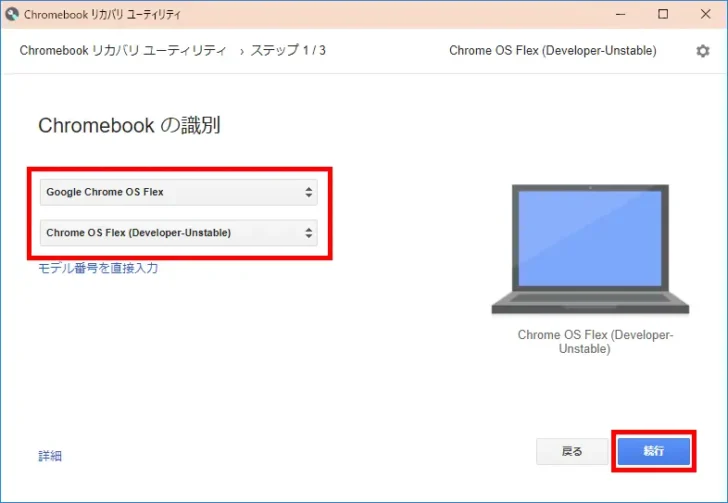Click the Chromebook の識別 heading
This screenshot has width=728, height=503.
(129, 125)
